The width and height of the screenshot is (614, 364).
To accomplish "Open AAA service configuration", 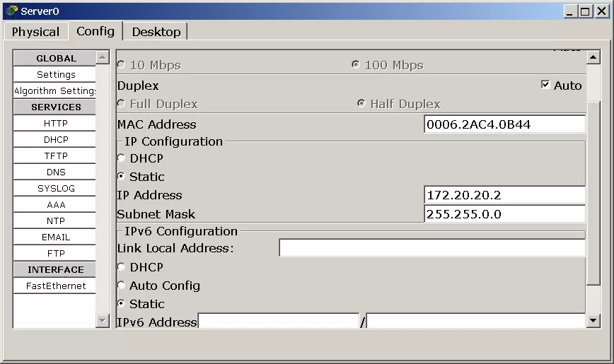I will click(x=54, y=204).
